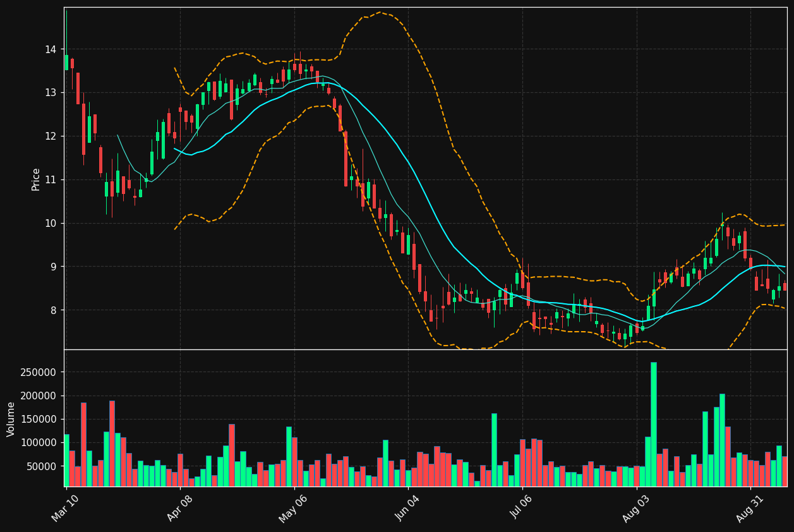The width and height of the screenshot is (794, 532).
Task: Select the May 06 date label
Action: (x=293, y=507)
